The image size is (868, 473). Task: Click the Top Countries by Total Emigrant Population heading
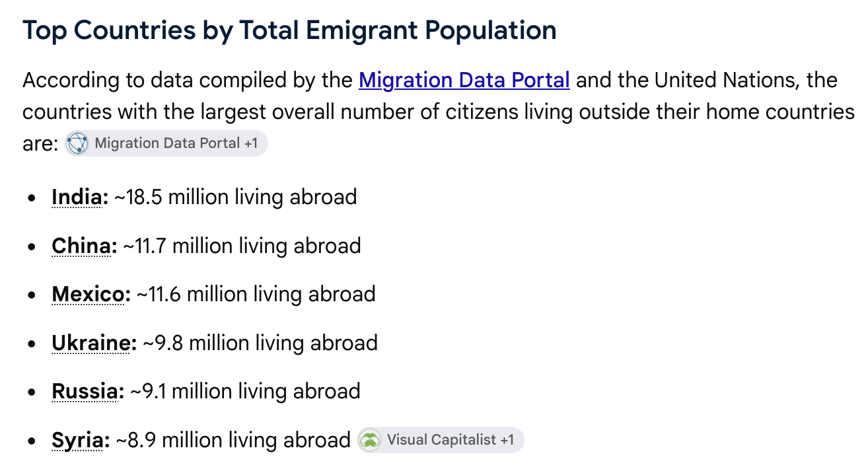[289, 30]
